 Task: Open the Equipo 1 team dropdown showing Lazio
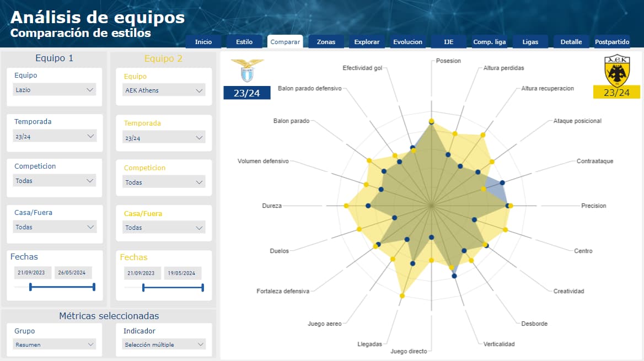point(54,90)
